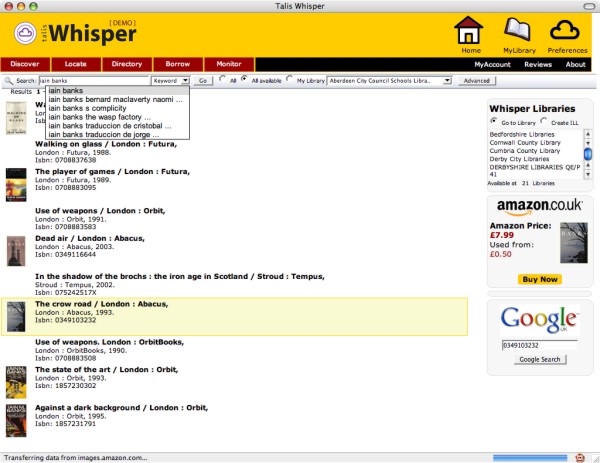Open the MyAccount menu item
The image size is (600, 463).
492,65
